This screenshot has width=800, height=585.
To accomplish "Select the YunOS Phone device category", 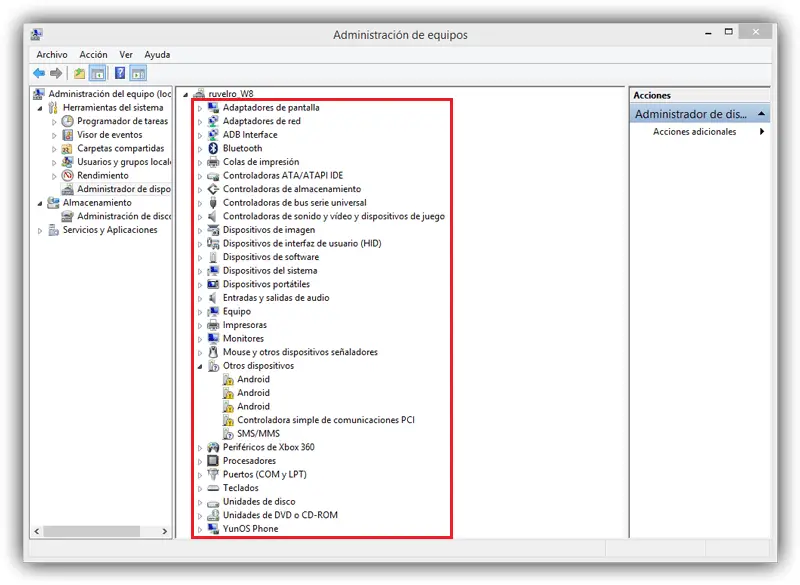I will 251,529.
